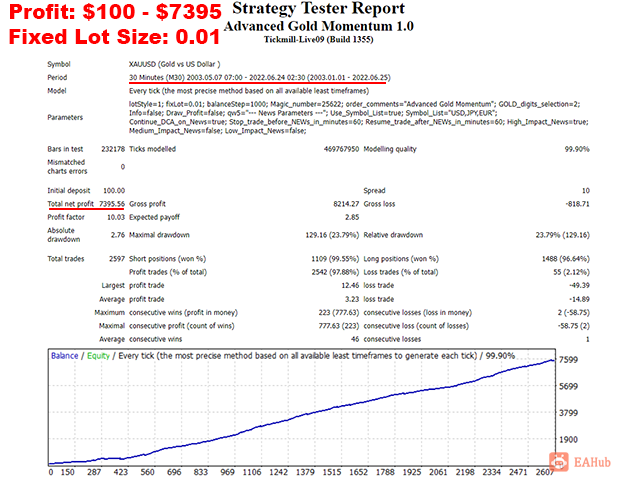
Task: Click consecutive losses value 2 (-58.75)
Action: tap(574, 312)
